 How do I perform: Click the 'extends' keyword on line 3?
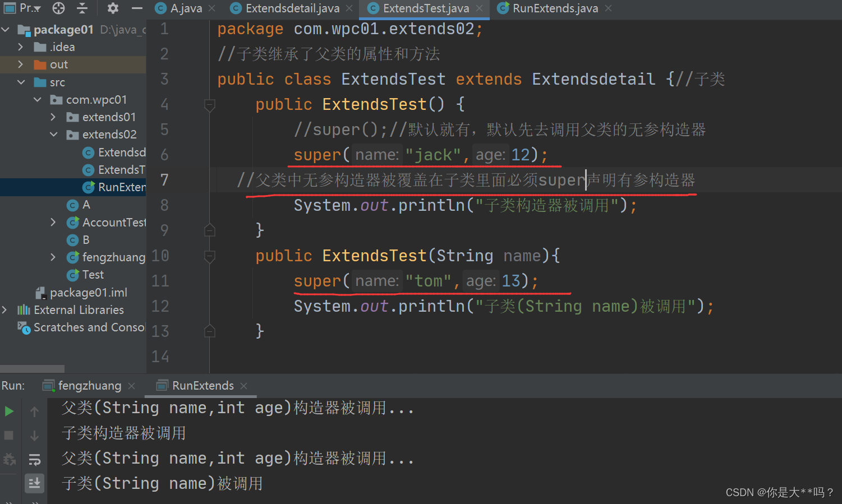(x=489, y=79)
